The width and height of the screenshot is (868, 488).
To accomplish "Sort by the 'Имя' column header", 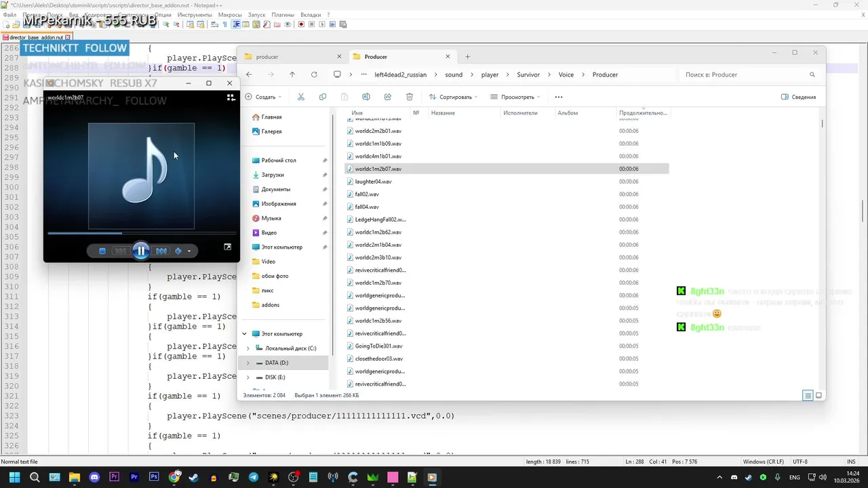I will pos(357,113).
